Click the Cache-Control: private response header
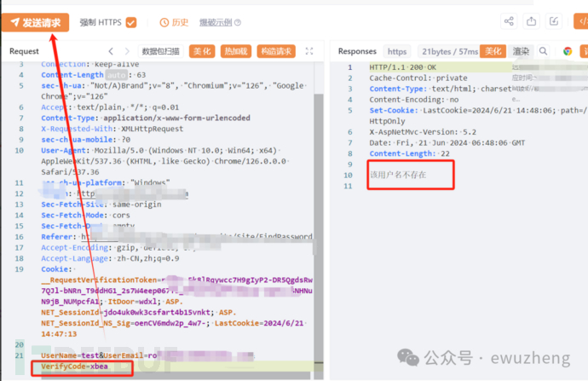The image size is (588, 381). pyautogui.click(x=418, y=78)
